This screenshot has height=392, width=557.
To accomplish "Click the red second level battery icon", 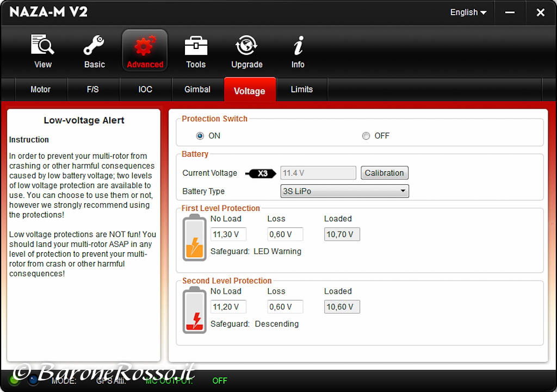I will [195, 310].
